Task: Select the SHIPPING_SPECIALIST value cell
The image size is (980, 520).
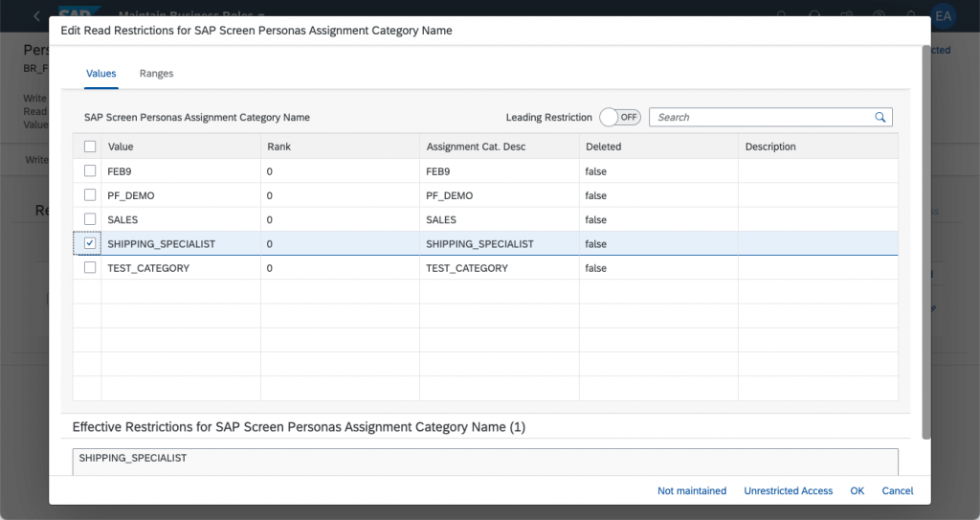Action: click(x=181, y=243)
